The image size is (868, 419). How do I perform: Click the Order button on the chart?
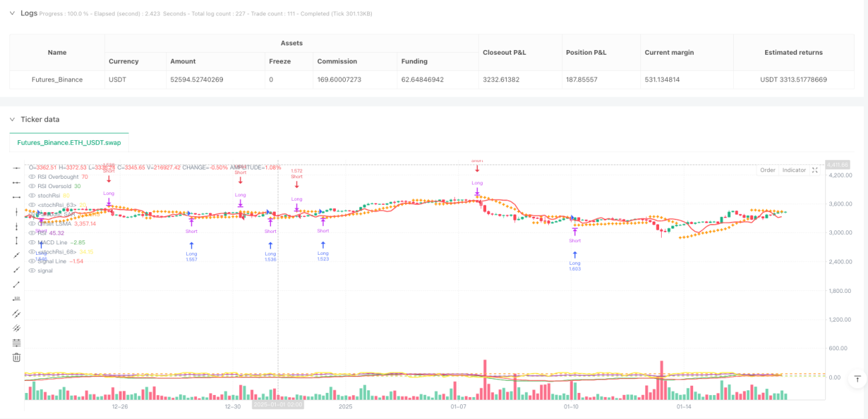coord(768,170)
